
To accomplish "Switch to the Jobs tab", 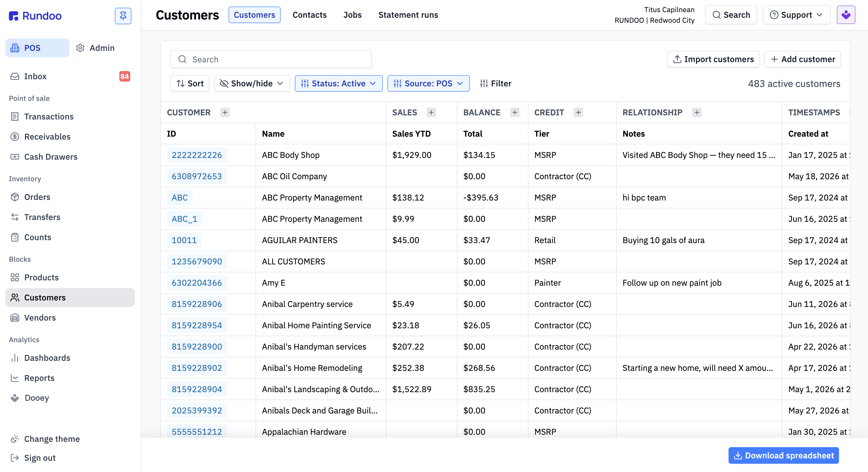I will 352,15.
